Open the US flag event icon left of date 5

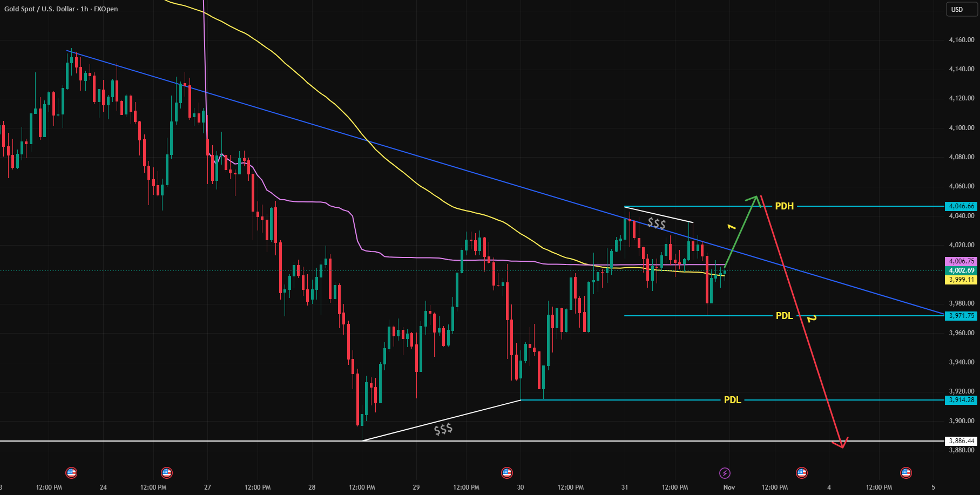(x=906, y=473)
